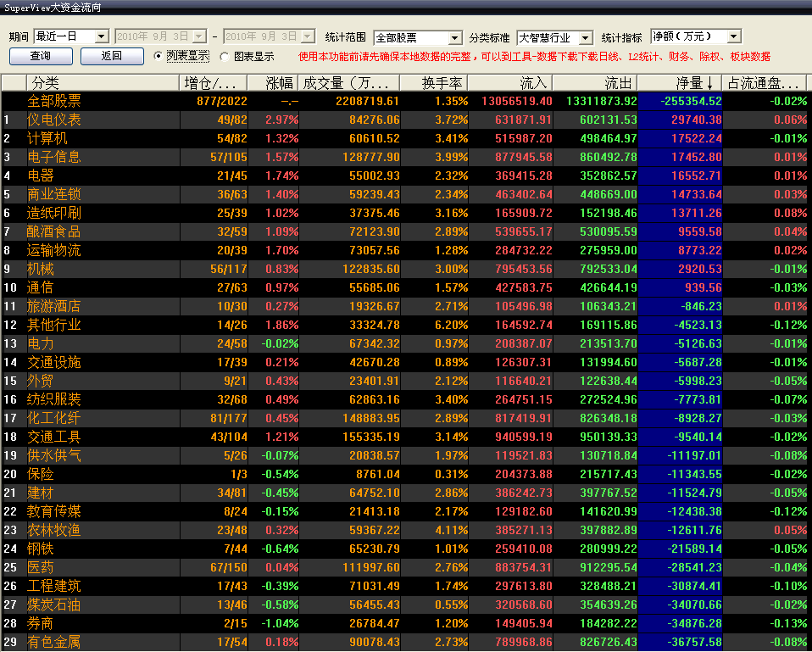Select the 供水供气 row
812x652 pixels.
405,456
